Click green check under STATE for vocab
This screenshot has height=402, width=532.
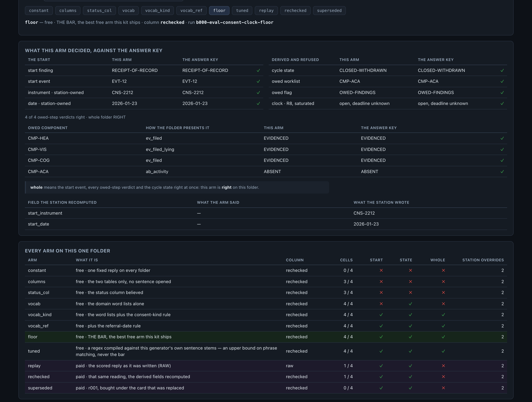coord(411,304)
